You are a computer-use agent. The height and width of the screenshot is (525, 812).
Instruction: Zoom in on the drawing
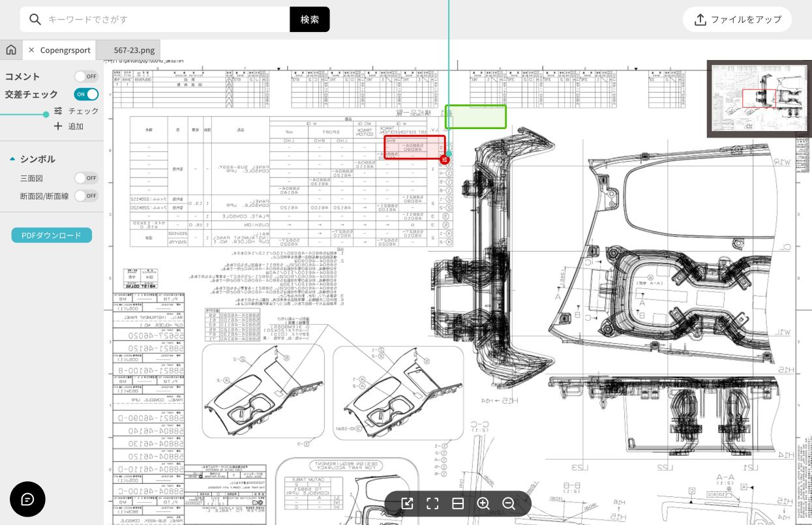pos(483,503)
